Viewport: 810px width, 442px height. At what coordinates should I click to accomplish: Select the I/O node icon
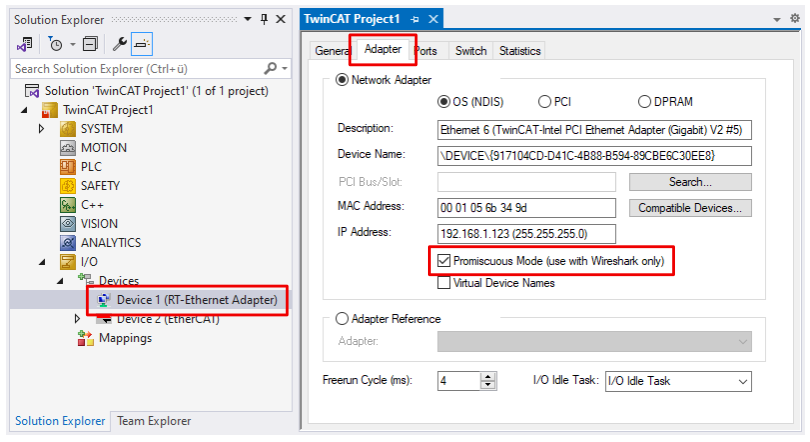[x=68, y=262]
